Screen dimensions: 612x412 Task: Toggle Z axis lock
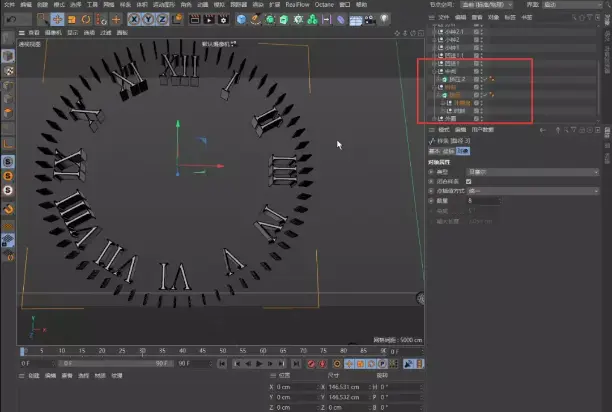(x=163, y=19)
